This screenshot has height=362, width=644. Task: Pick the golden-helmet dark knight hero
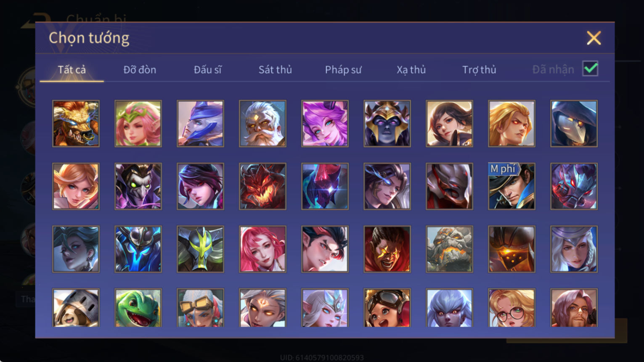[387, 124]
